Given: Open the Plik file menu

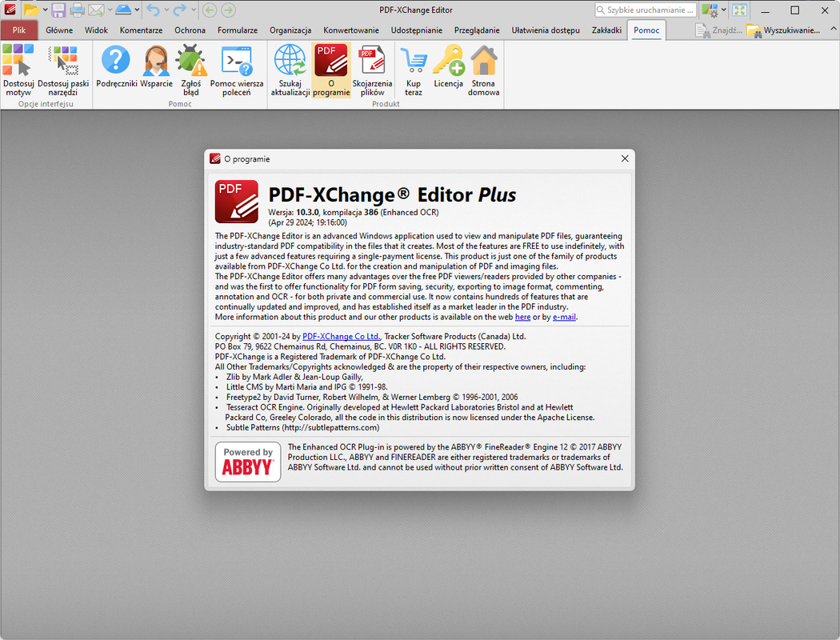Looking at the screenshot, I should tap(19, 30).
